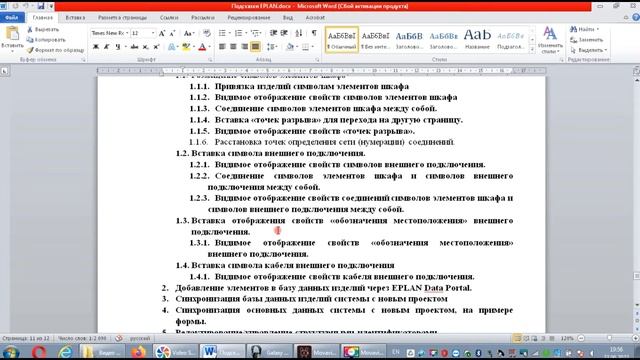Open the Paragraph dialog launcher
Viewport: 640px width, 360px height.
[317, 60]
